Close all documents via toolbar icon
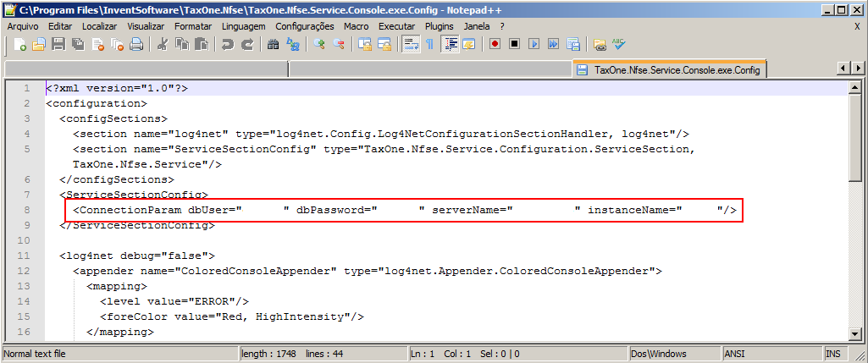 click(118, 45)
